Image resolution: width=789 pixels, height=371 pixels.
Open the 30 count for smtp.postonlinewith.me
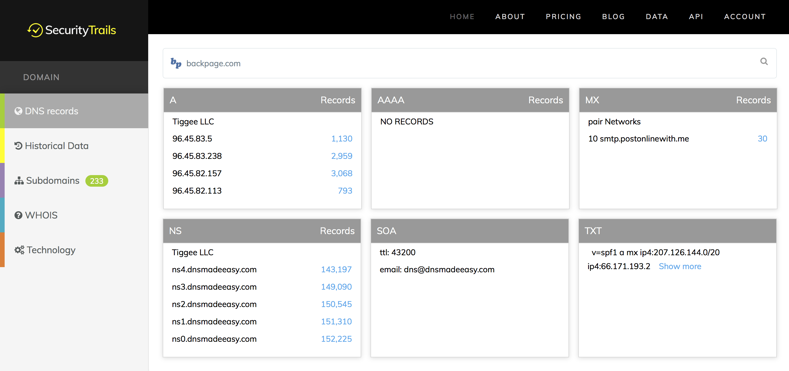tap(762, 139)
